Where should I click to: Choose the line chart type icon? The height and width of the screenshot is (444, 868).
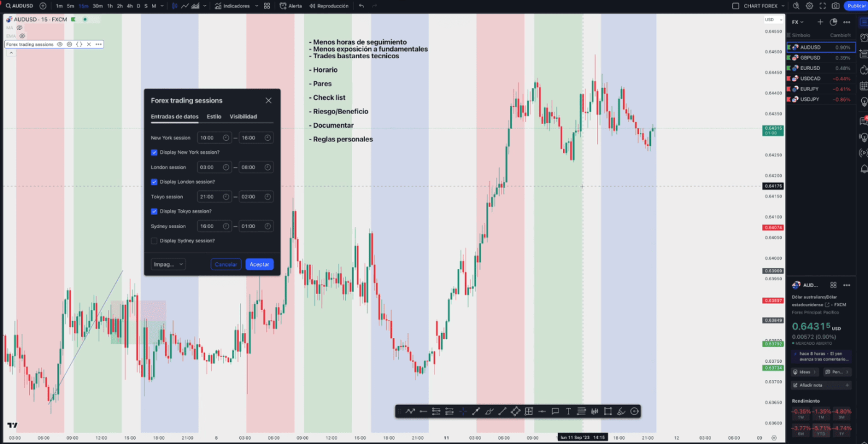pyautogui.click(x=185, y=6)
